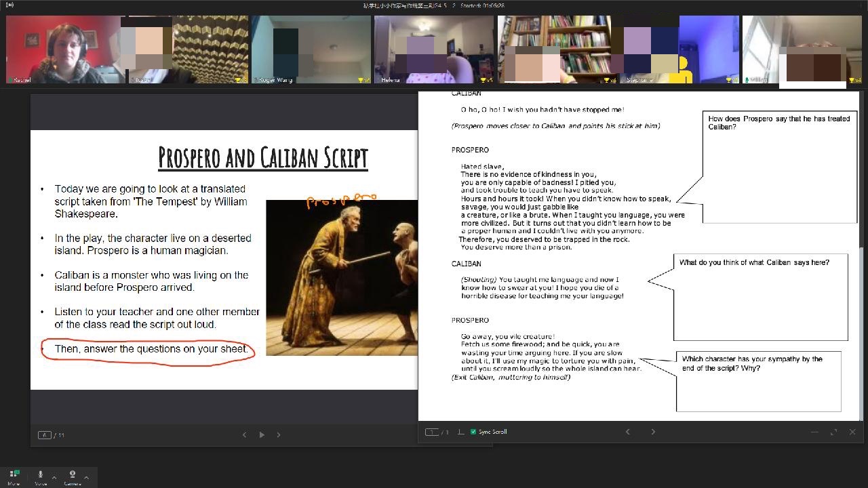Toggle the Sync Scroll checkbox
The height and width of the screenshot is (488, 868).
(473, 432)
